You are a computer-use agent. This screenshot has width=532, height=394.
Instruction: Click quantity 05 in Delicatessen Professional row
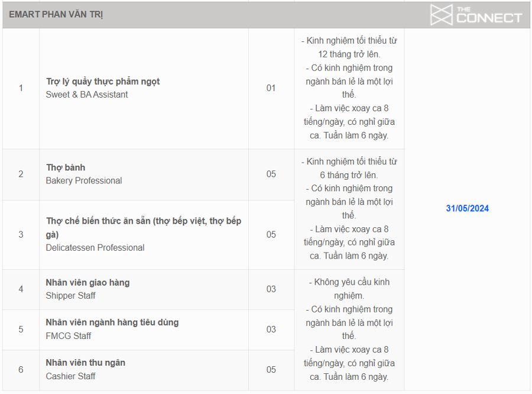[x=271, y=234]
